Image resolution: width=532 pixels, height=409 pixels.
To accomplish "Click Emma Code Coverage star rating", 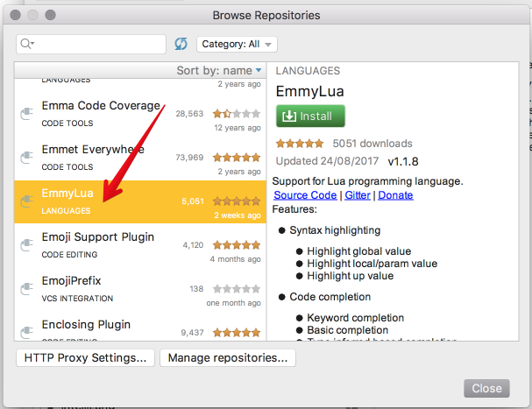I will 237,113.
